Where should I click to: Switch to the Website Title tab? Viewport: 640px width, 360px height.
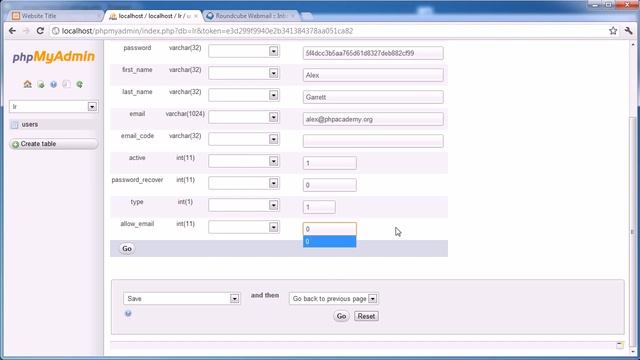click(53, 16)
